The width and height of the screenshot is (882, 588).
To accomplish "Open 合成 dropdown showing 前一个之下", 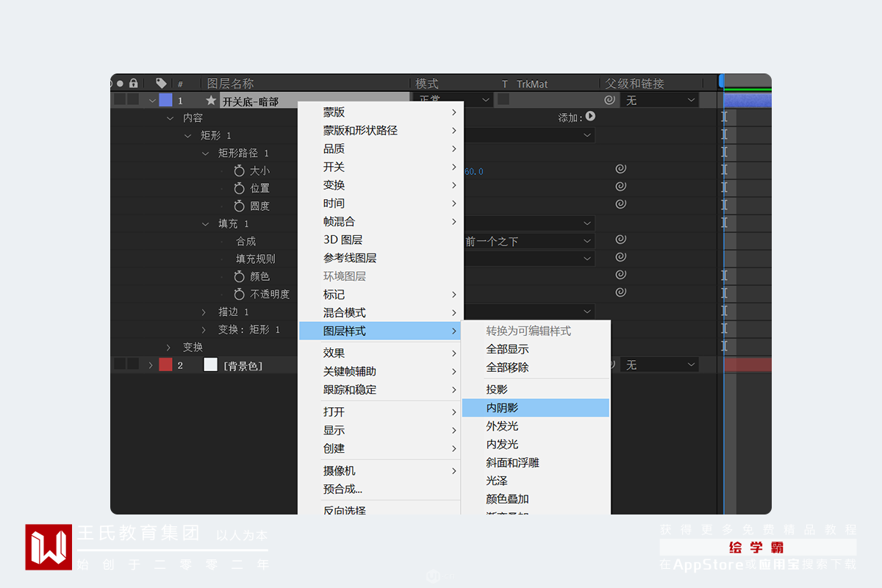I will (529, 241).
